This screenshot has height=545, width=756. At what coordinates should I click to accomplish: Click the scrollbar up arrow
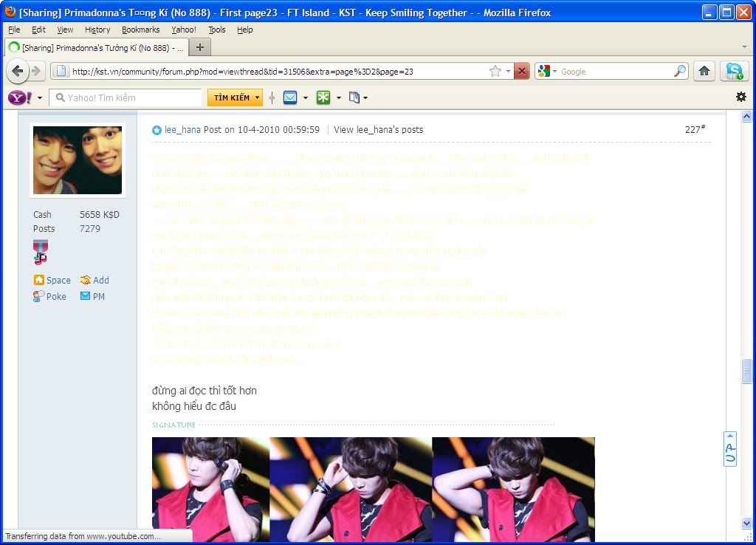746,116
